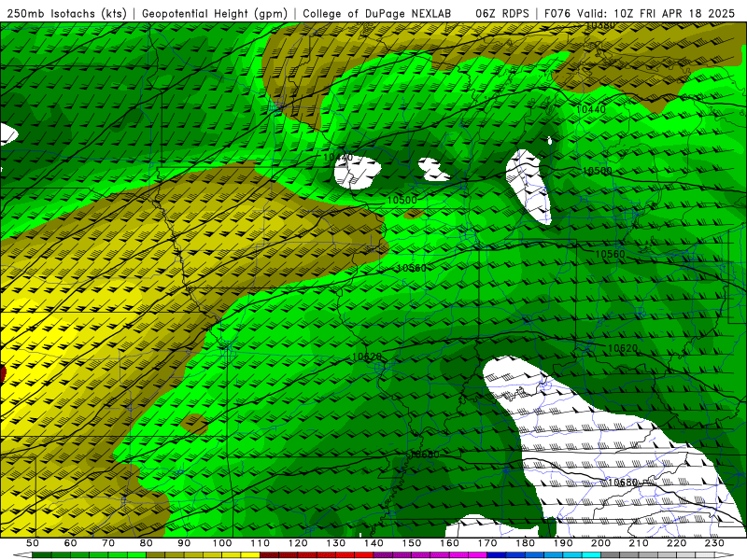Click "College of DuPage NEXLAB" in header
747x560 pixels.
coord(377,13)
